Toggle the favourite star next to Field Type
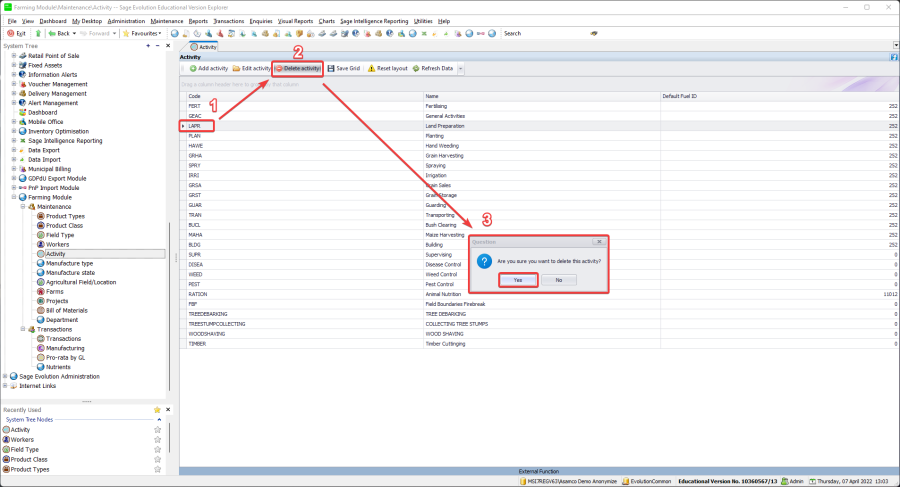Image resolution: width=900 pixels, height=487 pixels. click(x=157, y=449)
